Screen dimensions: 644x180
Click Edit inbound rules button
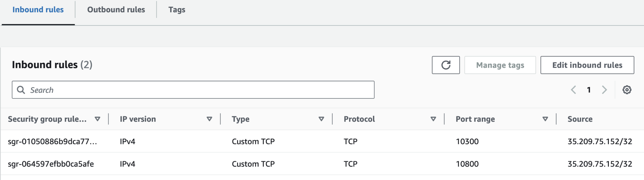click(x=587, y=65)
